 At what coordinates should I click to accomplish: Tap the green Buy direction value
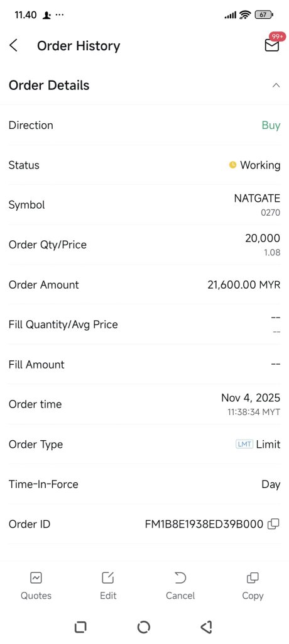point(271,125)
